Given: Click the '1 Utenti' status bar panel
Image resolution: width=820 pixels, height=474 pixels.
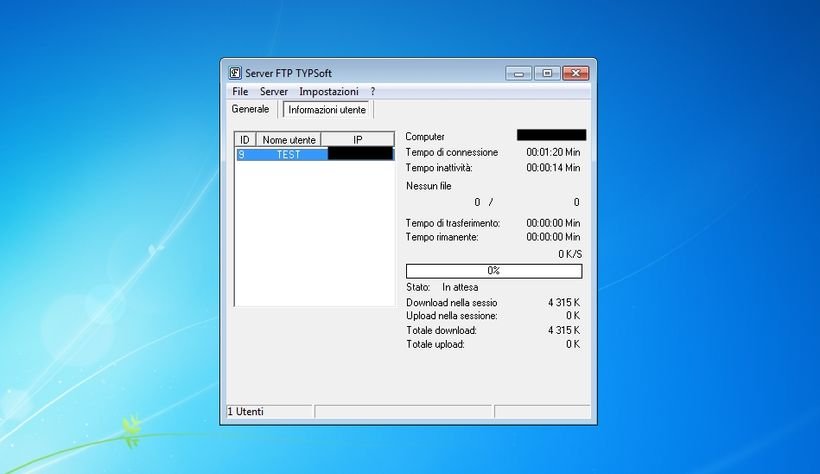Looking at the screenshot, I should coord(269,411).
